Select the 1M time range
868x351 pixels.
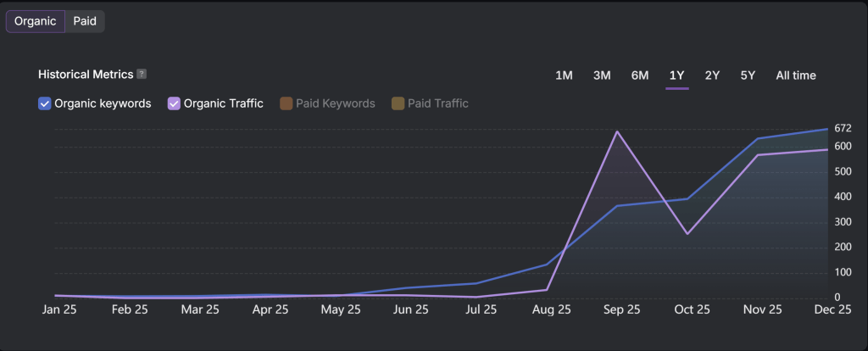[x=564, y=75]
